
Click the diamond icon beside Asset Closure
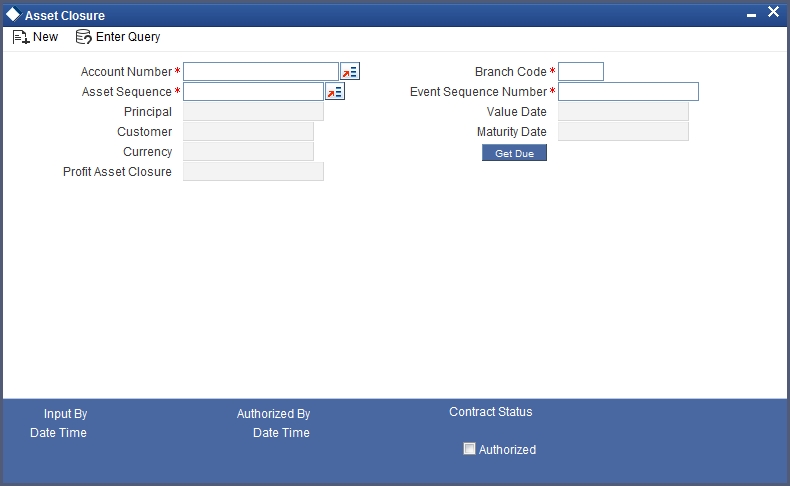[13, 14]
